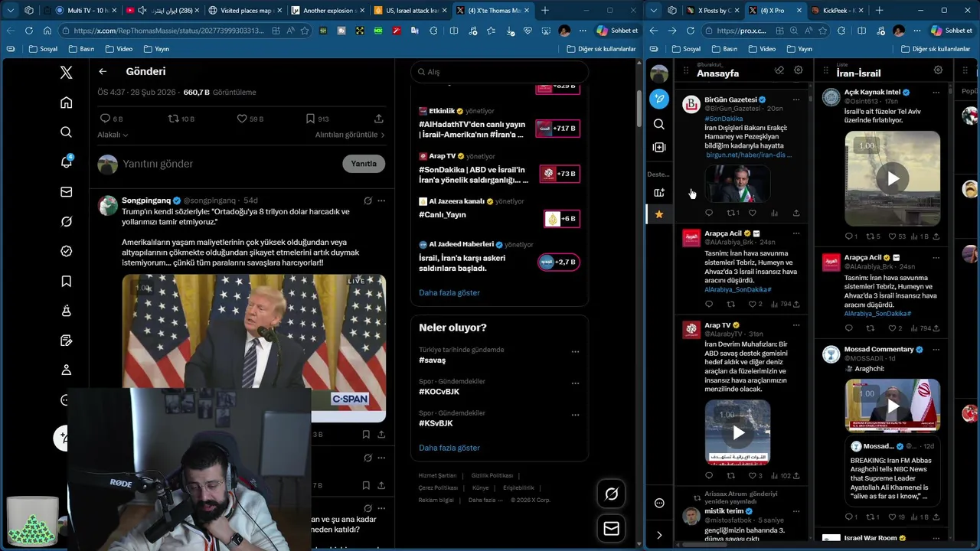The height and width of the screenshot is (551, 980).
Task: Open more options on Songpinganq reply
Action: click(x=381, y=201)
